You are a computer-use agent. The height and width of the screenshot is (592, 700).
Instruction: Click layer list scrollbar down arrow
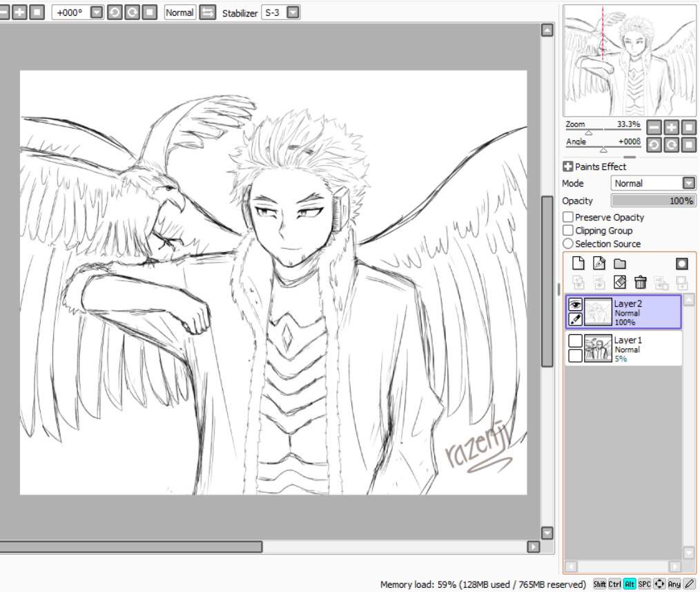(x=688, y=553)
